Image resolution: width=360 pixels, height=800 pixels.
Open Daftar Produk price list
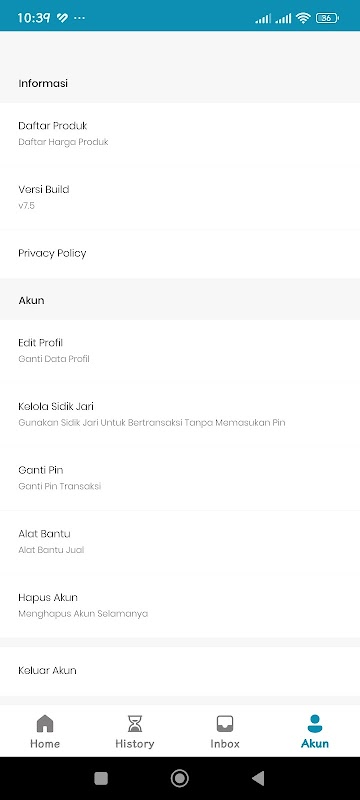pyautogui.click(x=180, y=134)
